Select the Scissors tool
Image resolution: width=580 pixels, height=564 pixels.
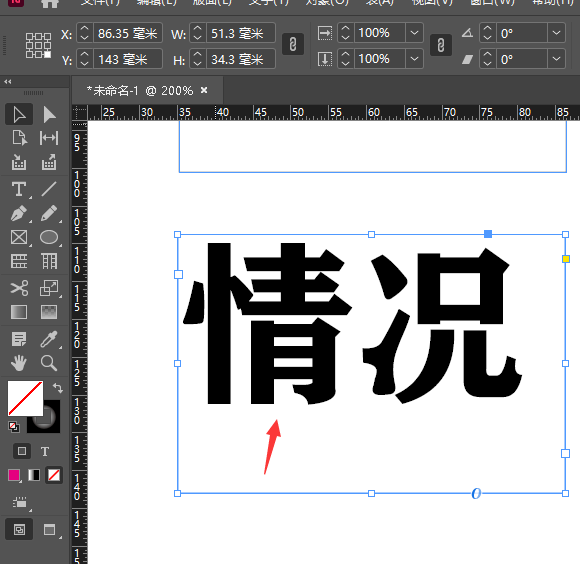click(19, 288)
